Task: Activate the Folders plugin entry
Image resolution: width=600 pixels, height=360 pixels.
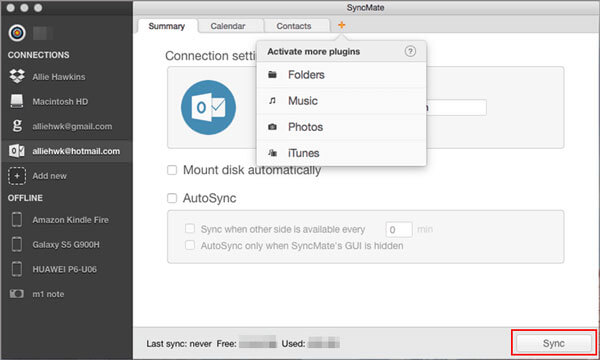Action: click(341, 75)
